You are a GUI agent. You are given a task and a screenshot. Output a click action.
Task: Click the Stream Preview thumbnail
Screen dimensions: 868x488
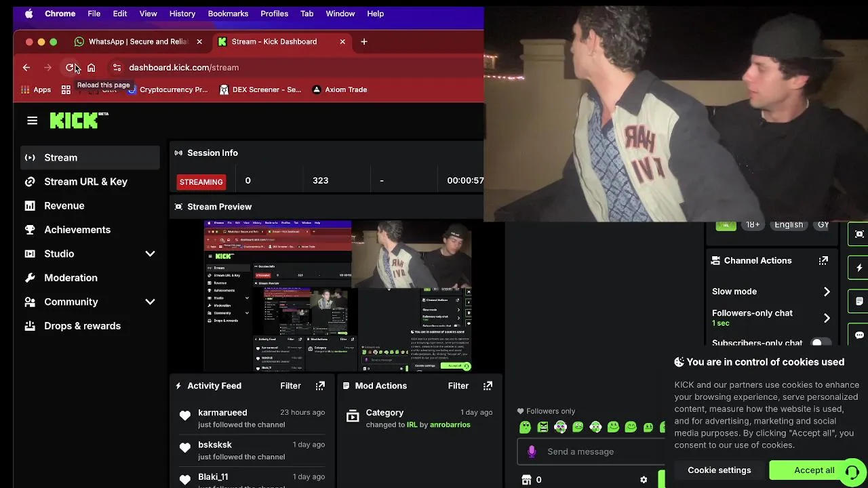coord(338,296)
